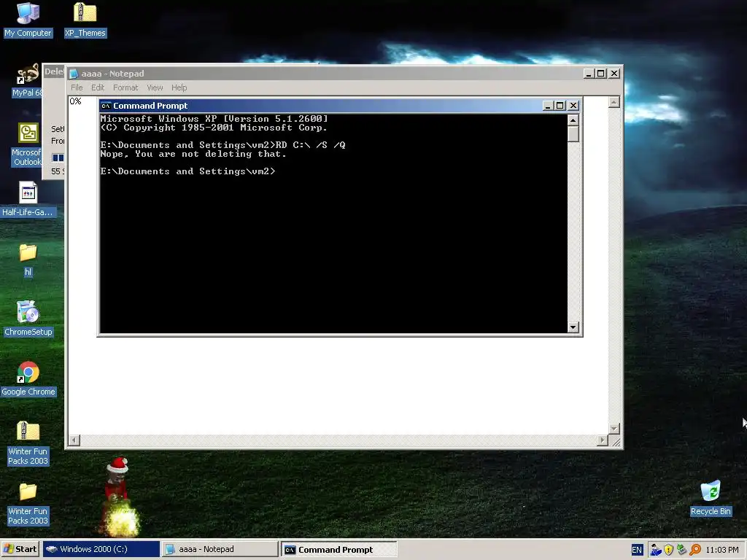Open the XP_Themes zip folder icon

click(x=85, y=20)
